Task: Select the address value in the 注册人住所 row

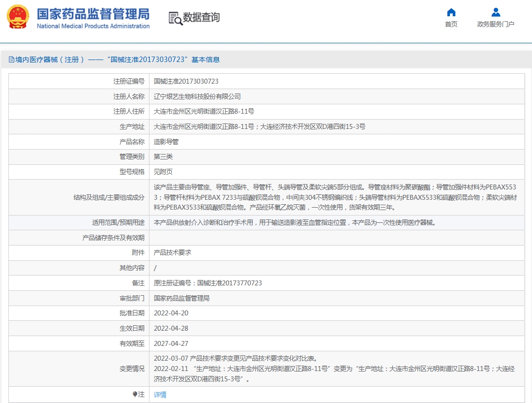Action: coord(204,111)
